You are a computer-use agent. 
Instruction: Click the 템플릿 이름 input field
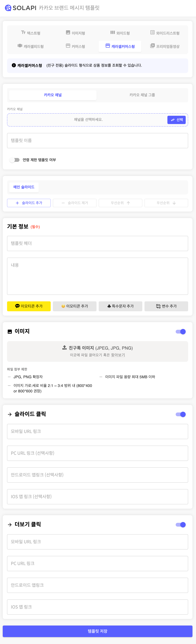pyautogui.click(x=97, y=140)
